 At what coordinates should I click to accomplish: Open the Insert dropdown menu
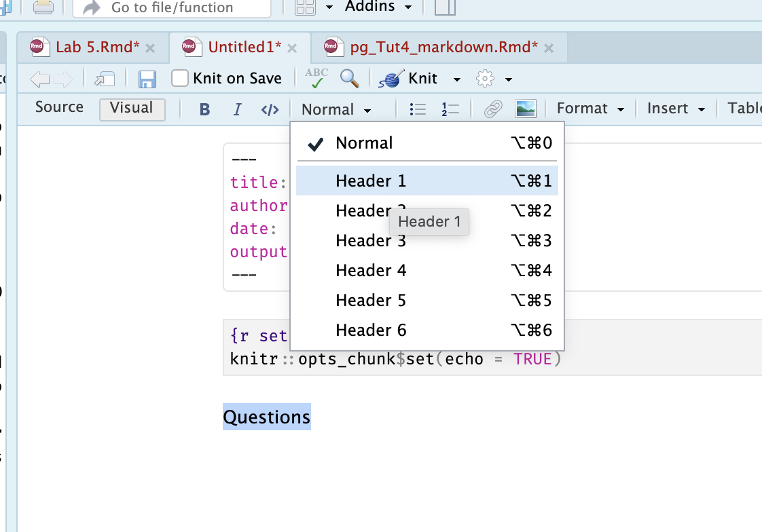tap(676, 109)
